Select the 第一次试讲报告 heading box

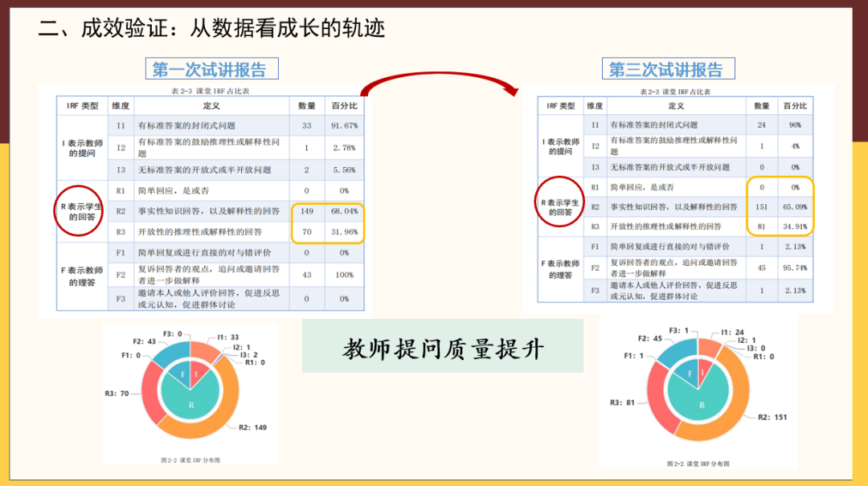pyautogui.click(x=211, y=69)
